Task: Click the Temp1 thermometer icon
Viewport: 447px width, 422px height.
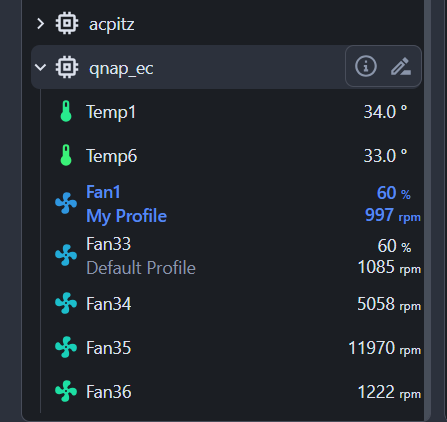Action: (66, 111)
